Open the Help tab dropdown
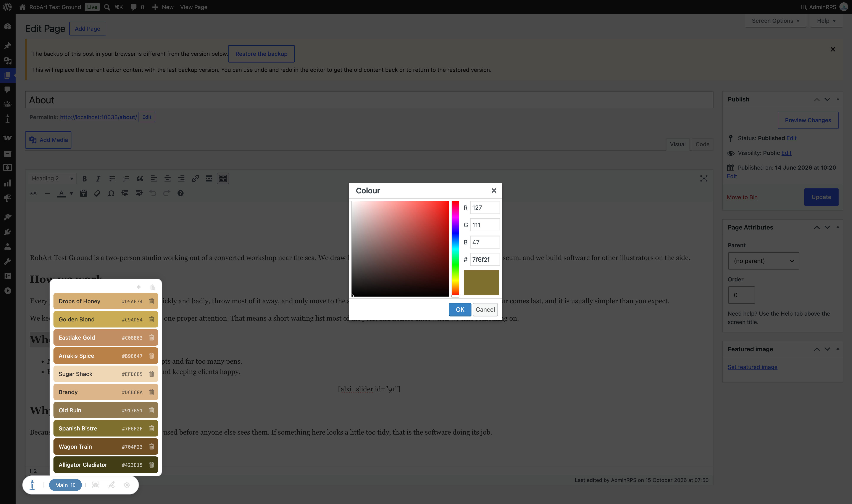 pos(826,21)
